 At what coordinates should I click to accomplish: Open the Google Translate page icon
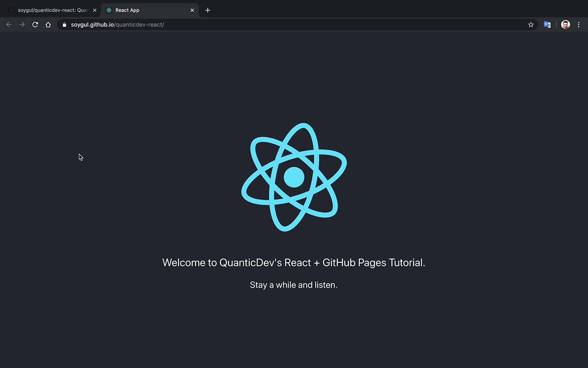(x=547, y=24)
